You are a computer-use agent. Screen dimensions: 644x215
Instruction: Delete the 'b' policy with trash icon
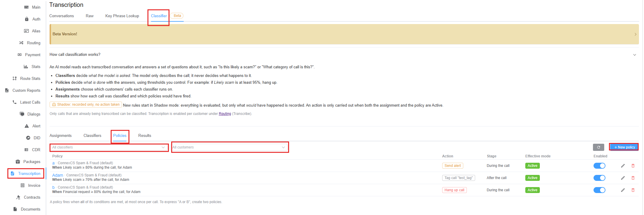633,190
